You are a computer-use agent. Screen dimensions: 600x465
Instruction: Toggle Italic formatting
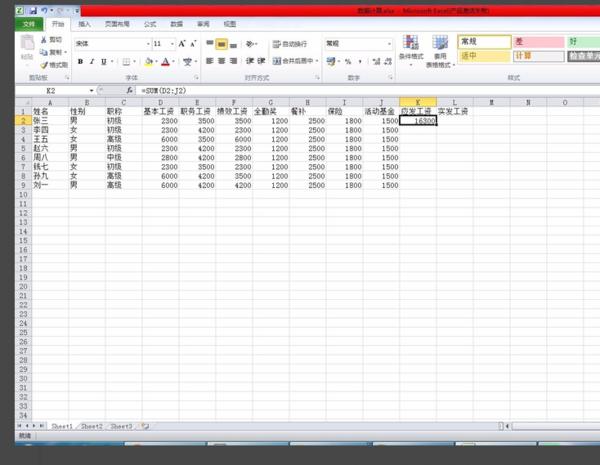coord(92,61)
